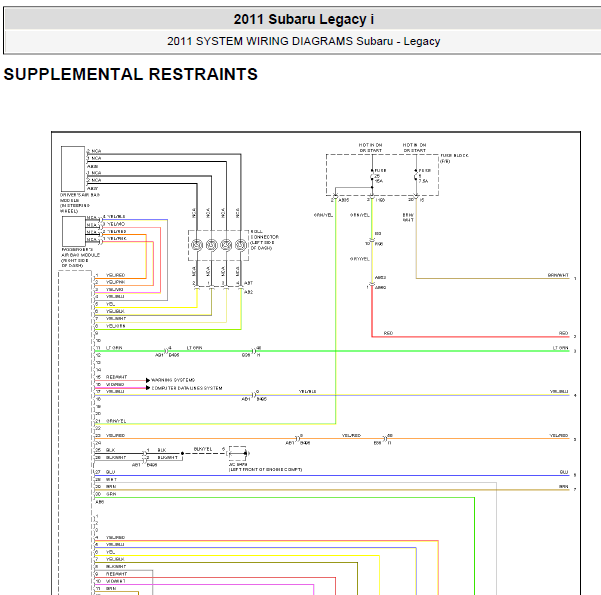Click the pin 30 "GRN" label

[x=111, y=494]
